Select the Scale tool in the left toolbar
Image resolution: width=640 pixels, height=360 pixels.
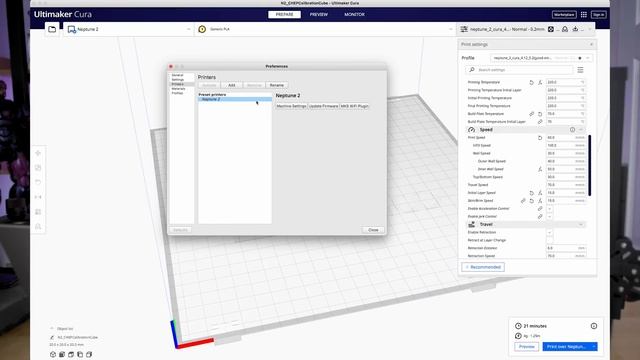click(x=38, y=168)
